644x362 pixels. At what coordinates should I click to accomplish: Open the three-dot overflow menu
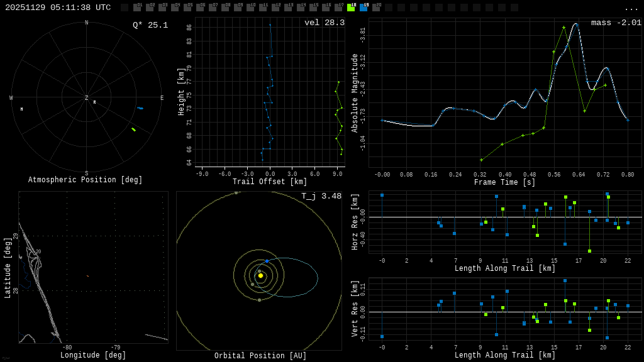tap(631, 8)
